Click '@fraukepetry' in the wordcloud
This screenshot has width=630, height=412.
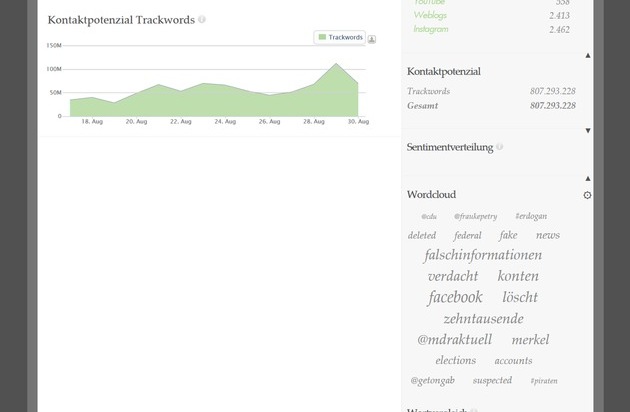coord(475,216)
